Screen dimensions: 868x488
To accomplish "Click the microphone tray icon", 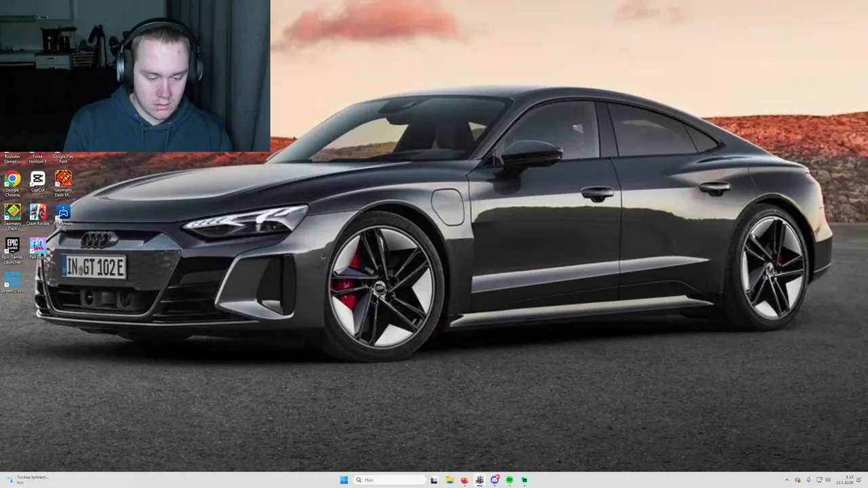I will click(x=808, y=480).
